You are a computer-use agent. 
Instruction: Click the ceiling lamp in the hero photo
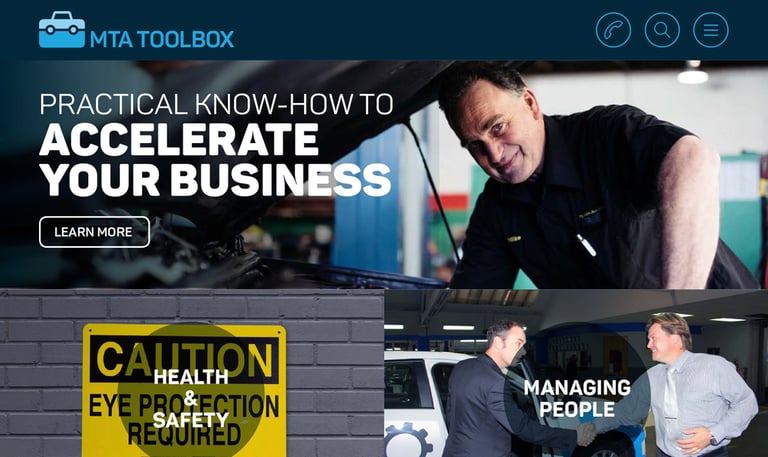[x=693, y=73]
